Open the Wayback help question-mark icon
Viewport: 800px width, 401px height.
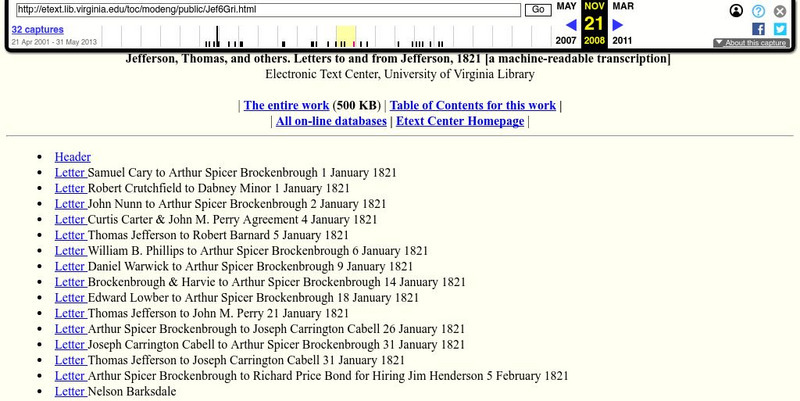[758, 11]
